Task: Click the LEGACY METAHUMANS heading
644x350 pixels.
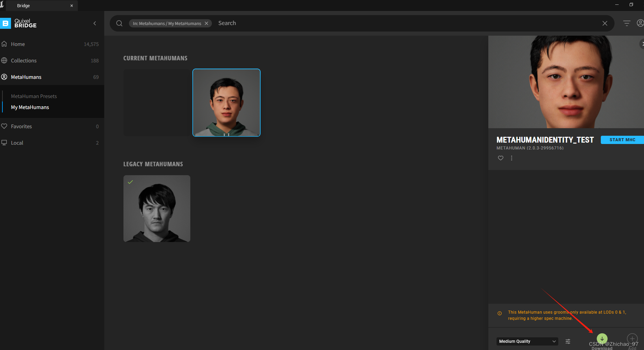Action: coord(153,164)
